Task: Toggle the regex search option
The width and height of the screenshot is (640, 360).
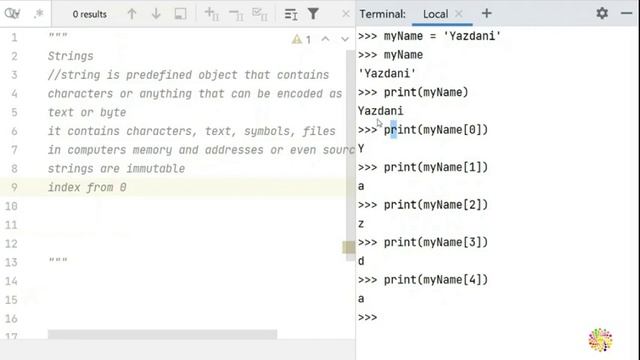Action: coord(39,13)
